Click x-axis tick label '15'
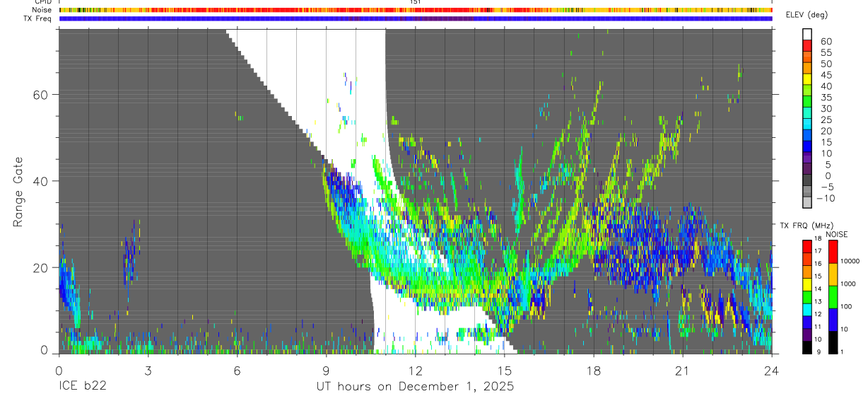868x401 pixels. tap(504, 370)
